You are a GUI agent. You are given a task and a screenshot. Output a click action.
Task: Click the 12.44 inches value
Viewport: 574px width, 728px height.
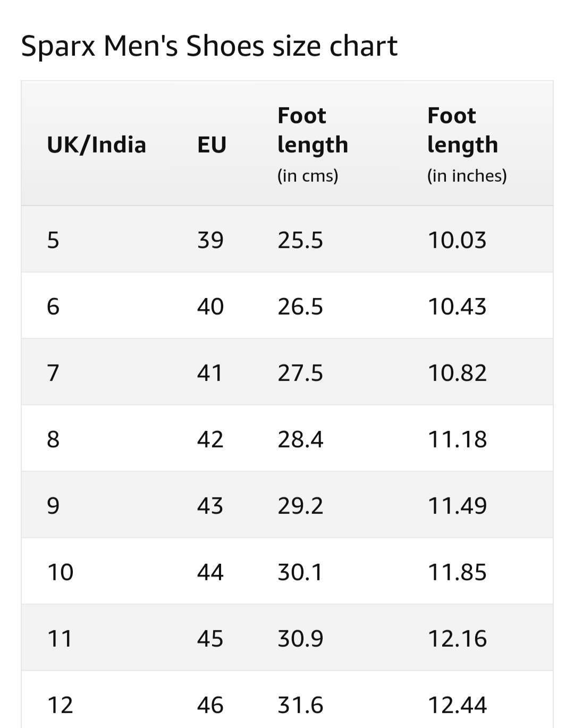(x=457, y=705)
